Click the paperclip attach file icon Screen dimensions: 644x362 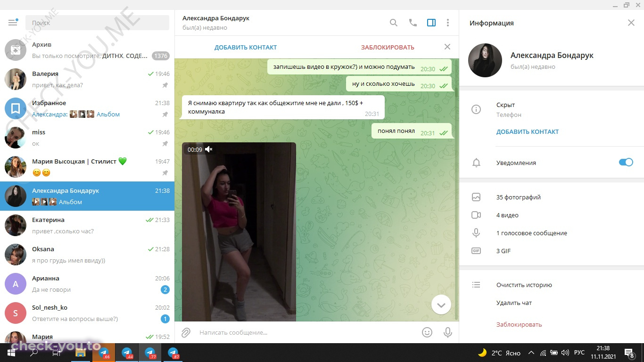(186, 333)
